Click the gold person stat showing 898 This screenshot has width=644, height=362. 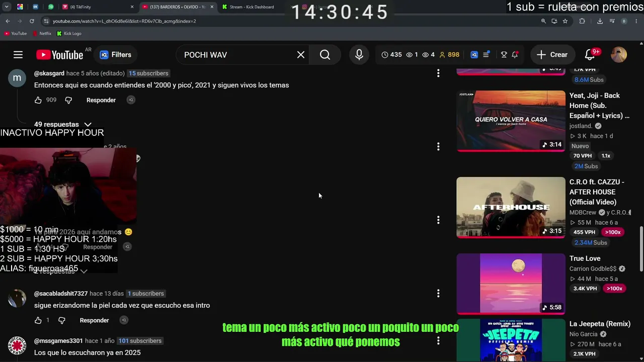point(449,55)
